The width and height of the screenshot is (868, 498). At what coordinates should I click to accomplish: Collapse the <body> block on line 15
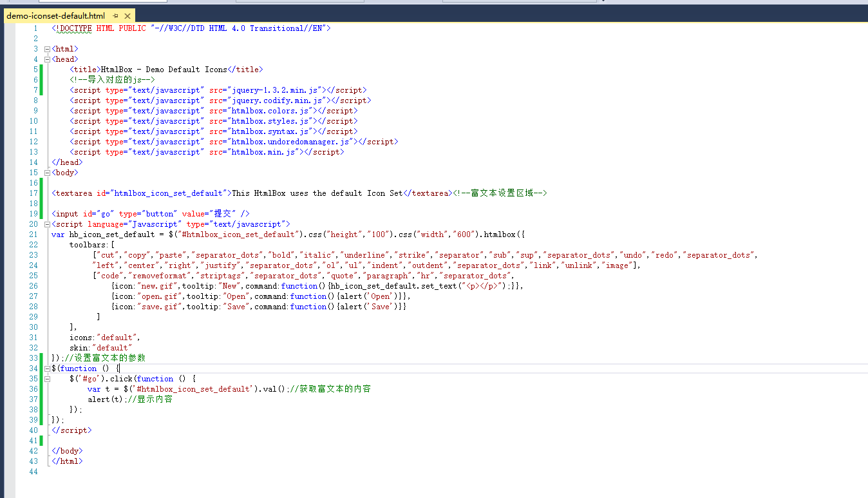(47, 173)
